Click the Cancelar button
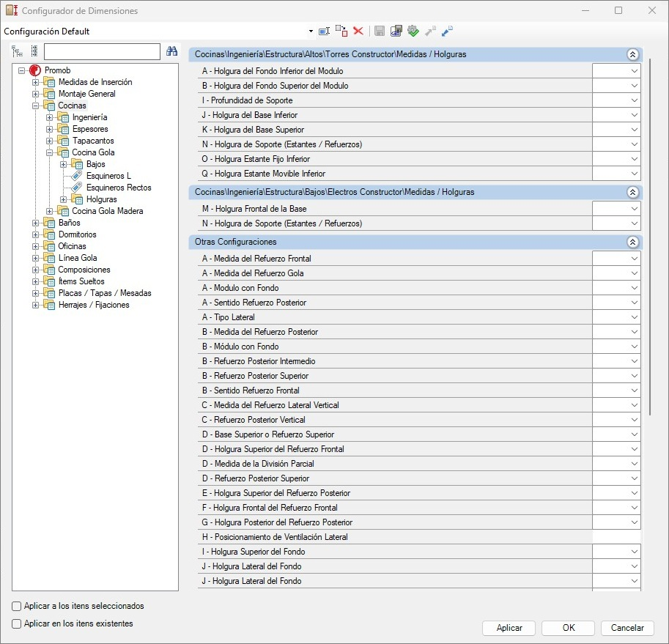The height and width of the screenshot is (644, 669). click(x=627, y=628)
